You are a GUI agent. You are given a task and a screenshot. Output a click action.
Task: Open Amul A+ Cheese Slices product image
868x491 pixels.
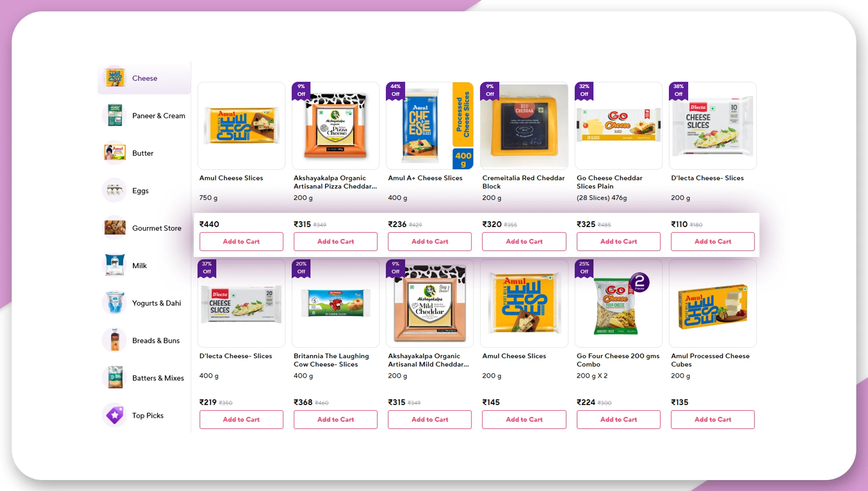tap(430, 126)
